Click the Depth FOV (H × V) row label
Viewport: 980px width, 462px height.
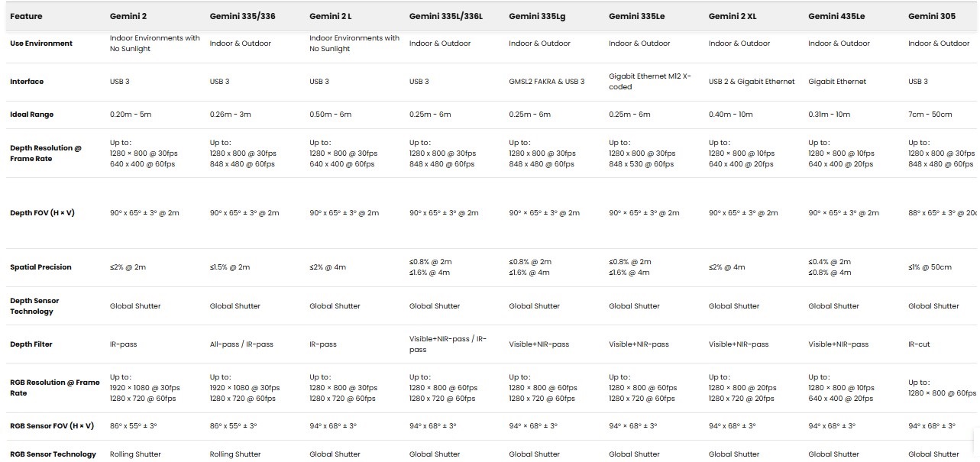pyautogui.click(x=42, y=213)
